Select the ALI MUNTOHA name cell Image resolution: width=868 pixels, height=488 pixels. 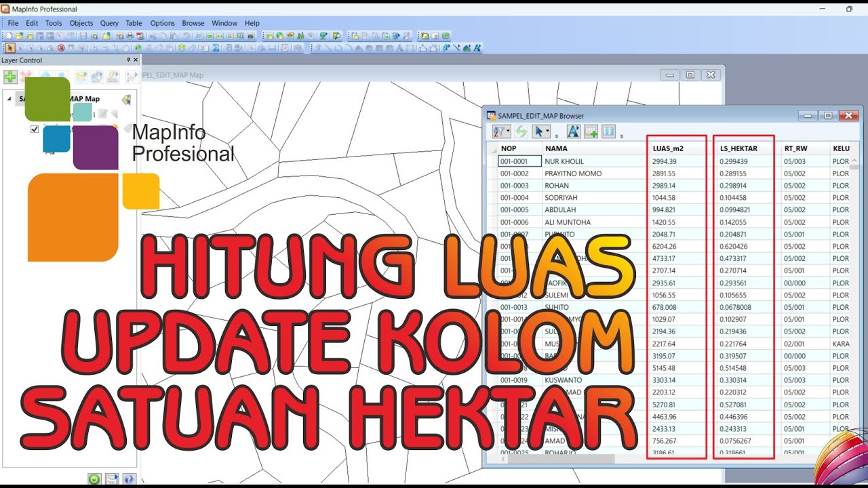(568, 222)
